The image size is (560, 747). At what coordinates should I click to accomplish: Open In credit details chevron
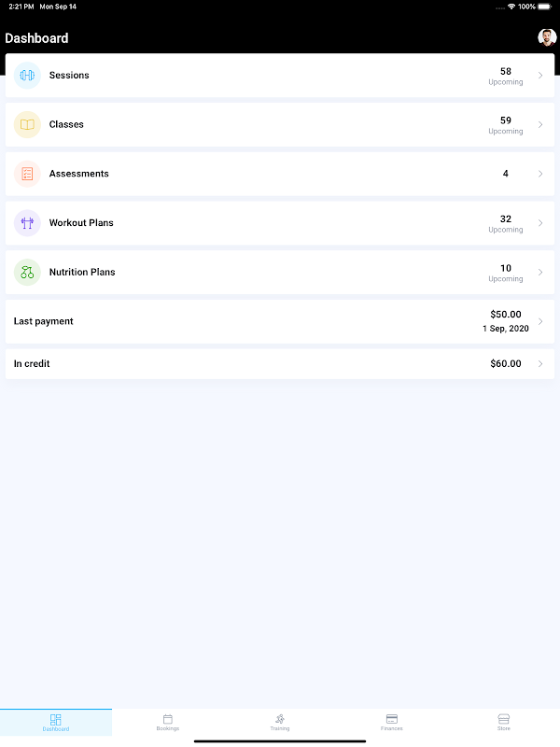coord(540,364)
